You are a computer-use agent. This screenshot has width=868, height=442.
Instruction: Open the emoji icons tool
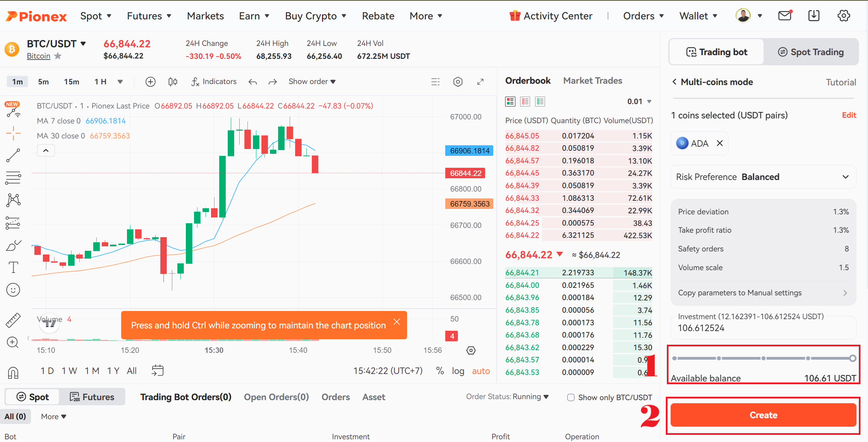13,290
